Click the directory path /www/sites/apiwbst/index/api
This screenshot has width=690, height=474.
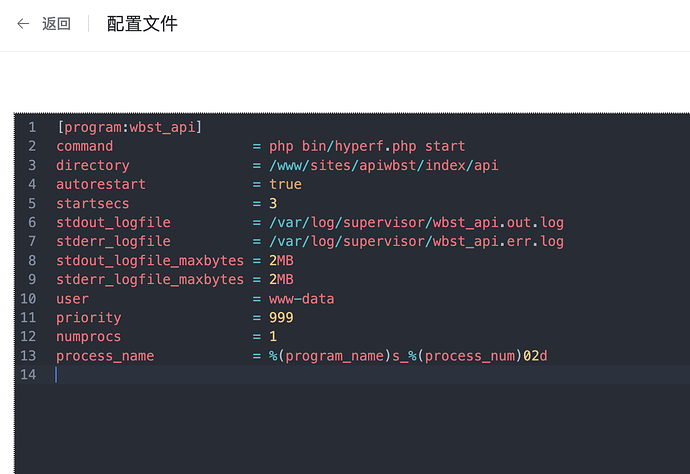click(x=383, y=165)
